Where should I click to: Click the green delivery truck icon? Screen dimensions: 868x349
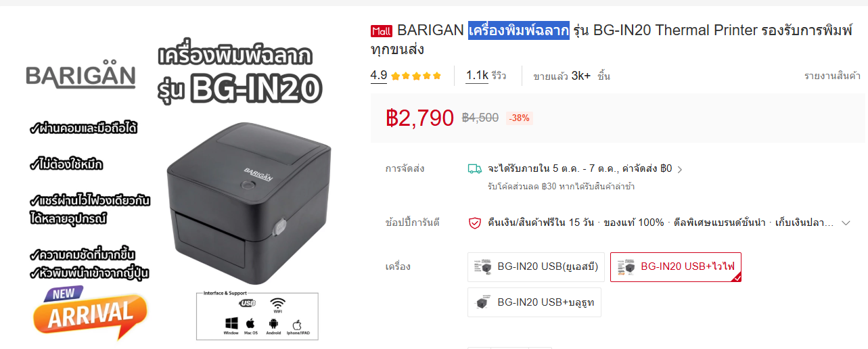(x=475, y=168)
